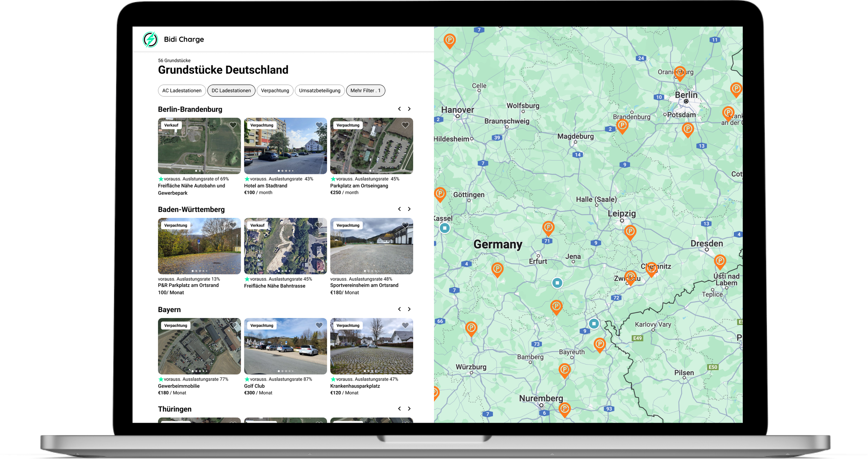Select parking marker near Brandenburg city

pyautogui.click(x=622, y=125)
